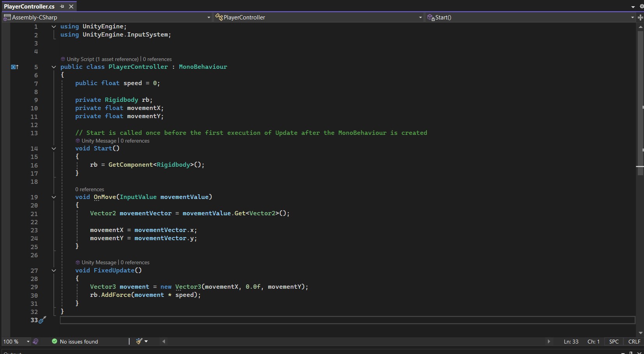Image resolution: width=644 pixels, height=354 pixels.
Task: Open the 100 % zoom level dropdown
Action: pos(28,342)
